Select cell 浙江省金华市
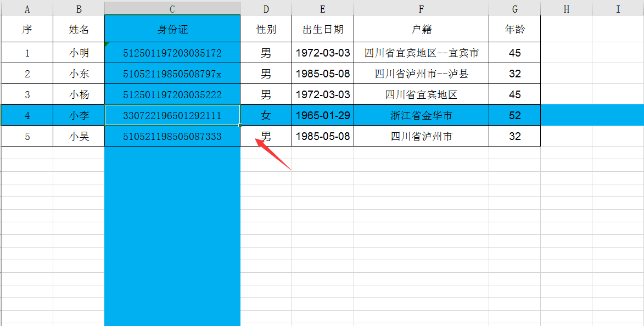 tap(422, 115)
